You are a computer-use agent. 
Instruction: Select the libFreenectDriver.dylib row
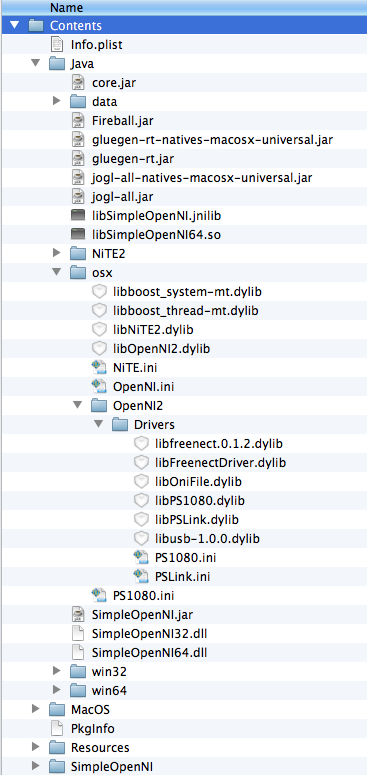[183, 463]
